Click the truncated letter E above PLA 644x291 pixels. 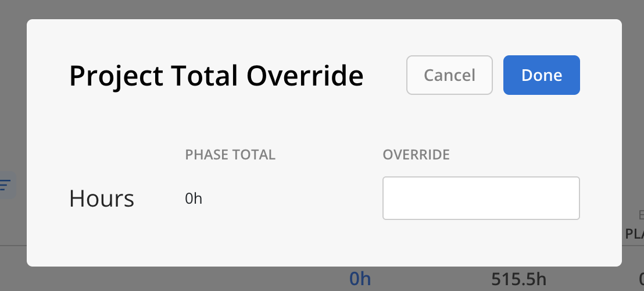point(641,215)
